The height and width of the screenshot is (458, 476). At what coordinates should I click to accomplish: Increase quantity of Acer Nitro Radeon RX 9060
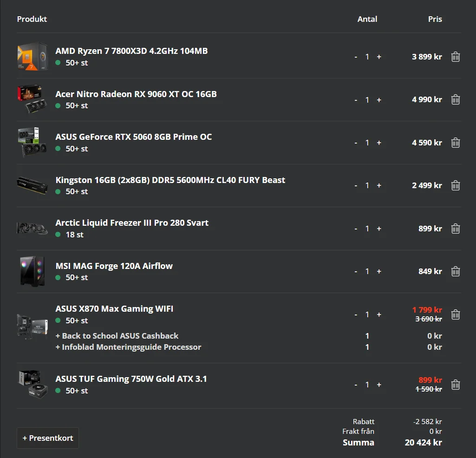[x=379, y=100]
